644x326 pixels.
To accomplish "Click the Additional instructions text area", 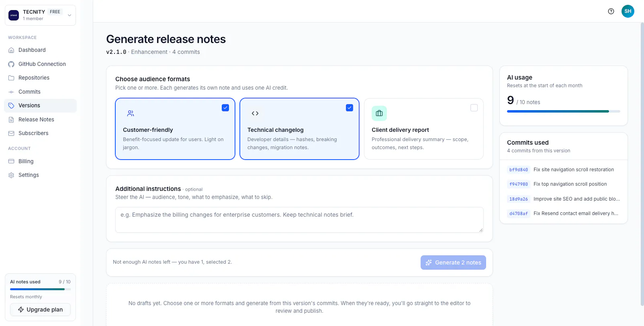I will click(299, 220).
